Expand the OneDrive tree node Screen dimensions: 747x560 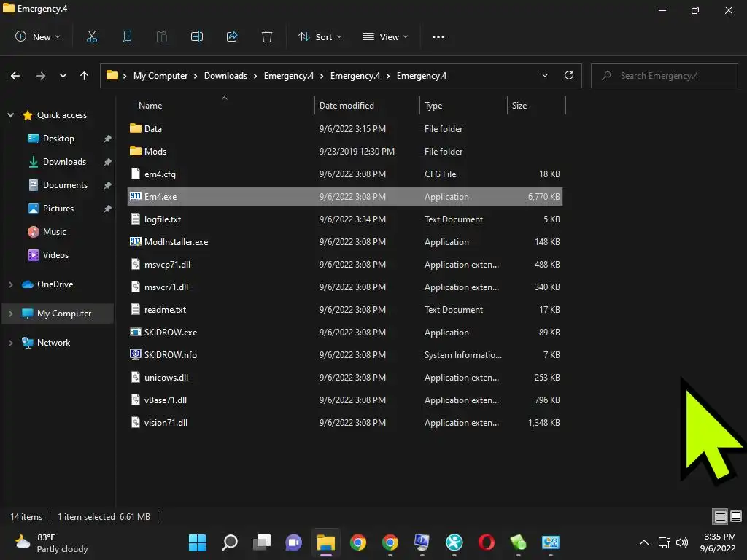pyautogui.click(x=10, y=284)
